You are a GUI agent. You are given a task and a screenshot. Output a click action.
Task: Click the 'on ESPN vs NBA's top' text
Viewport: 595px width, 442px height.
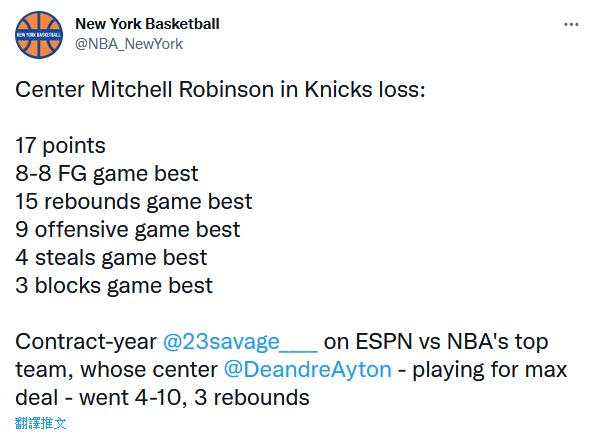[x=436, y=341]
